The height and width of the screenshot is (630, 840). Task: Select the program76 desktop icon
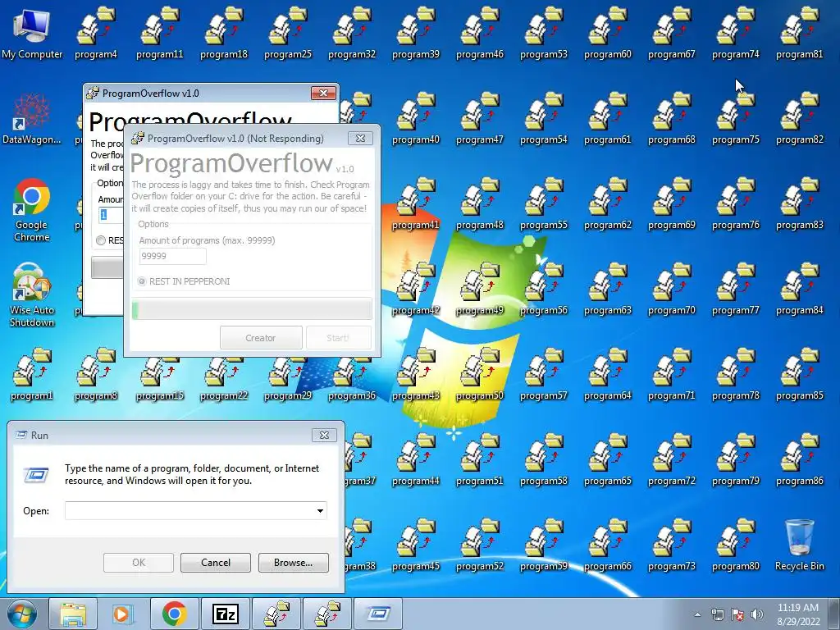736,203
